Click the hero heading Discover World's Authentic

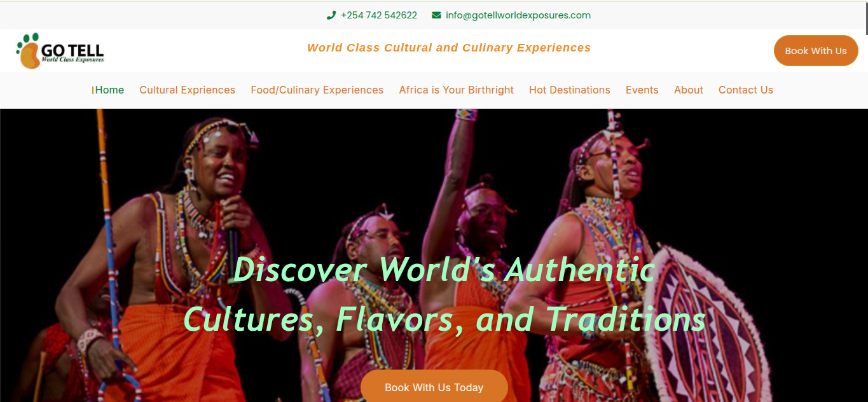pos(444,269)
